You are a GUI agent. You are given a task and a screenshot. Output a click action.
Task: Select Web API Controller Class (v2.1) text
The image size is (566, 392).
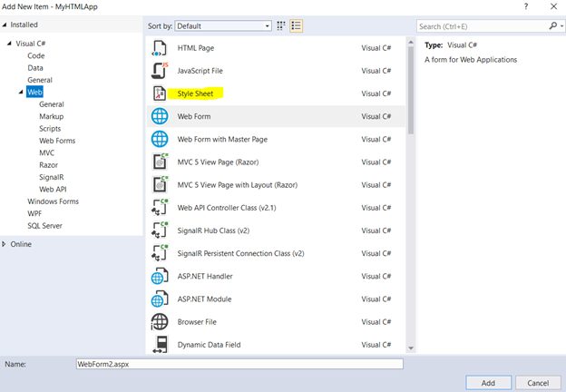227,208
